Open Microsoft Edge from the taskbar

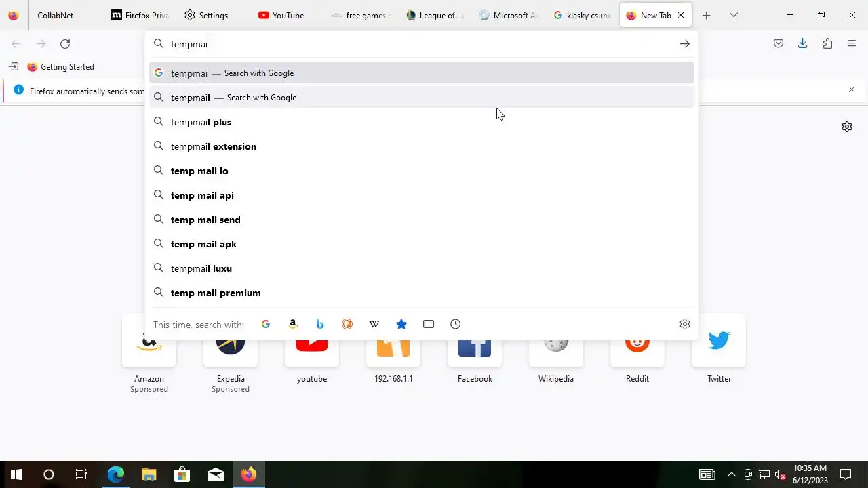point(116,474)
